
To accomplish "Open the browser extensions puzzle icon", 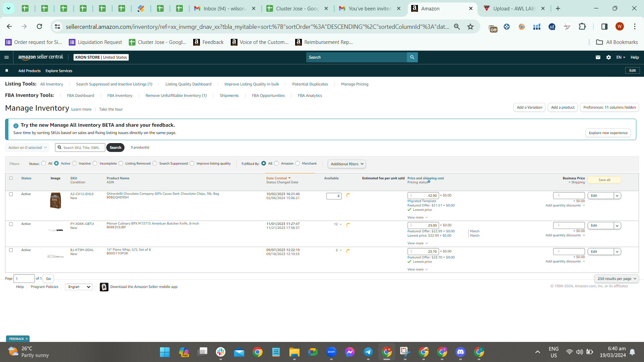I will point(582,26).
